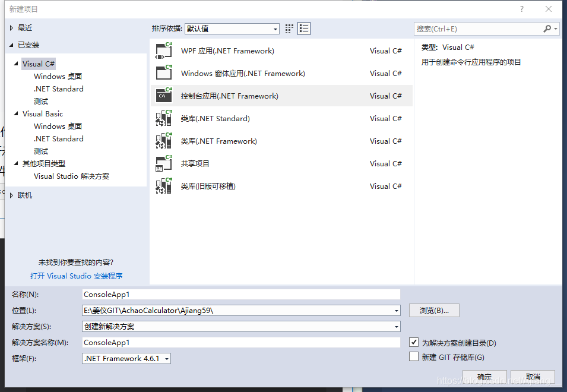Open search options dropdown arrow

[x=556, y=29]
